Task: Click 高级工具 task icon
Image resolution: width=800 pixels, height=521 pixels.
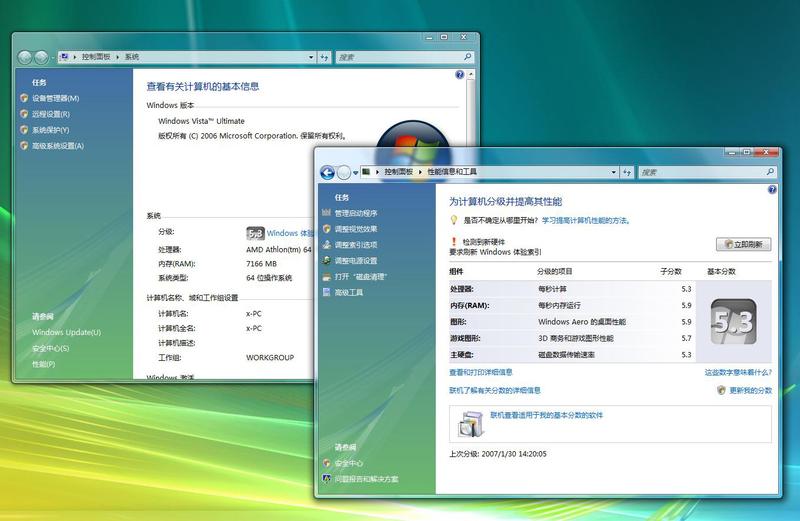Action: tap(327, 292)
